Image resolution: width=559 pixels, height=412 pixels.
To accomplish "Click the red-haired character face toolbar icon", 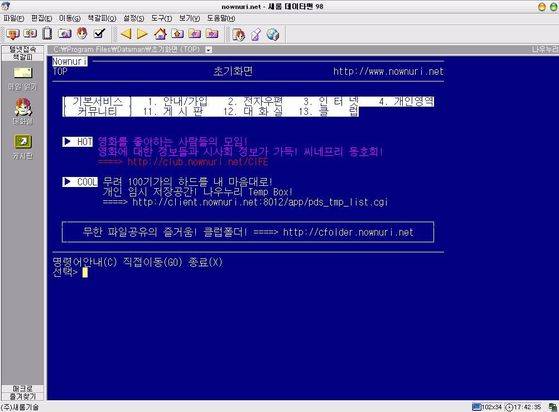I will point(82,33).
